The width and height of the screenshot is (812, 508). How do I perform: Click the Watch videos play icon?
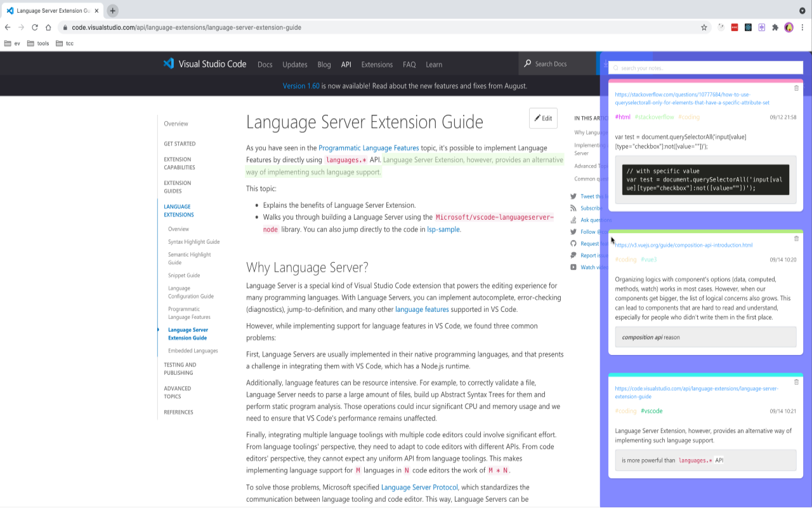[x=573, y=267]
